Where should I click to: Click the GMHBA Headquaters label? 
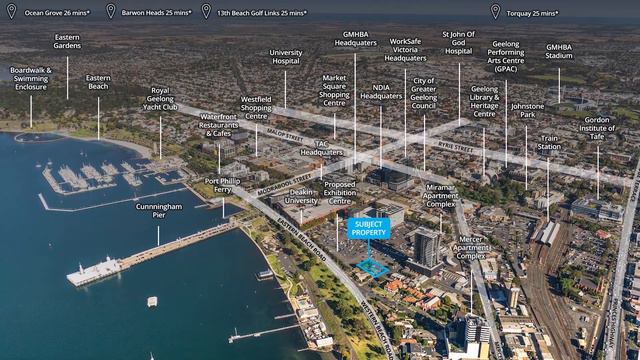356,39
